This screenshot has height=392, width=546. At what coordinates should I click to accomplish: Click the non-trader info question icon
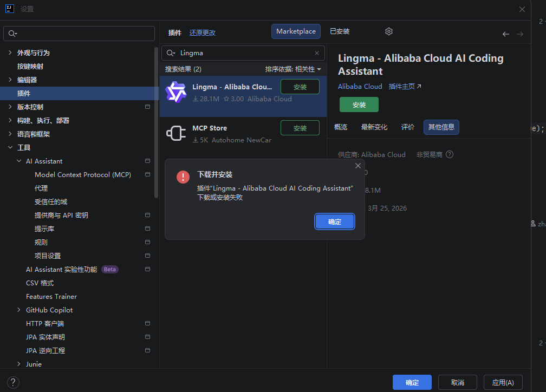click(450, 154)
